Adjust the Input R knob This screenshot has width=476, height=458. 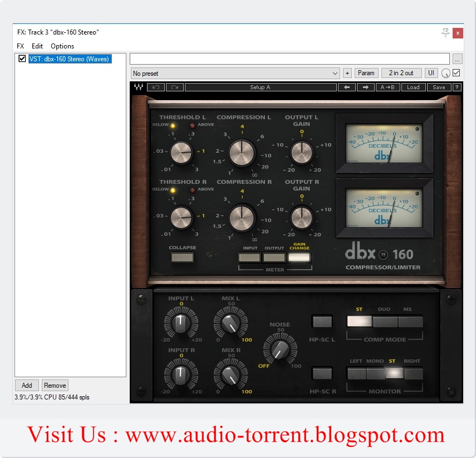(181, 374)
